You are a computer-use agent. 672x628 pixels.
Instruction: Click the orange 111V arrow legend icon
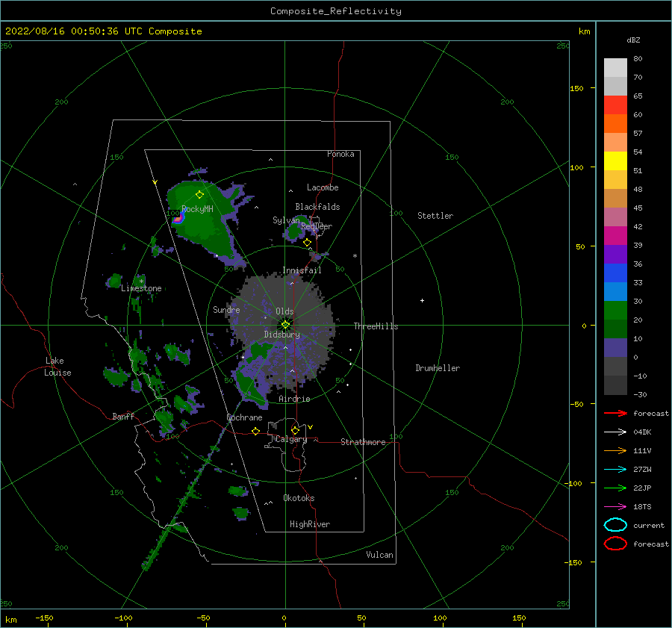[x=615, y=450]
